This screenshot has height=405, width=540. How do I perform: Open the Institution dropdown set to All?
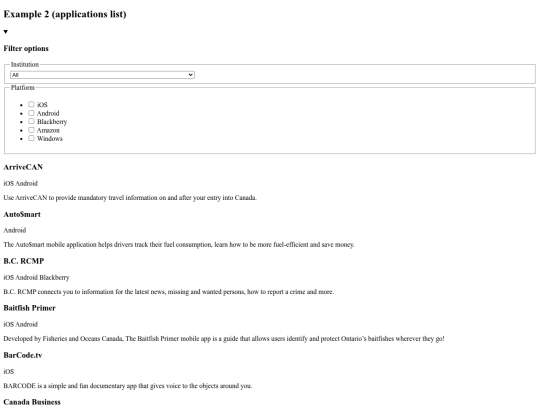102,75
